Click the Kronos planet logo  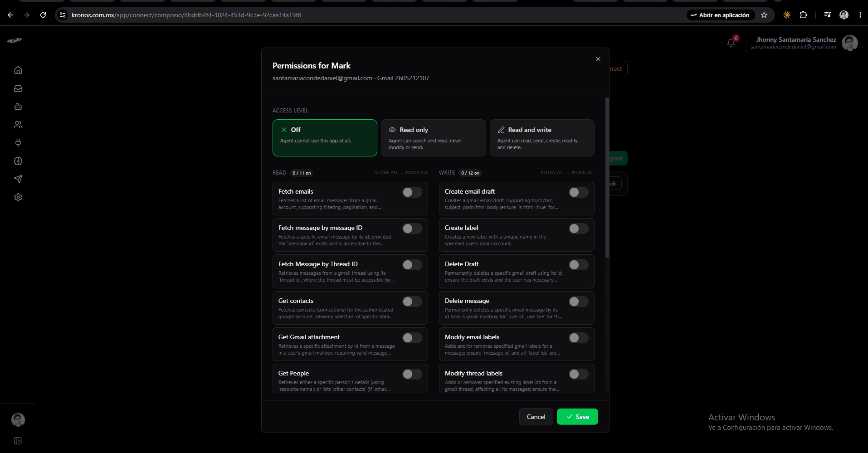click(x=15, y=40)
